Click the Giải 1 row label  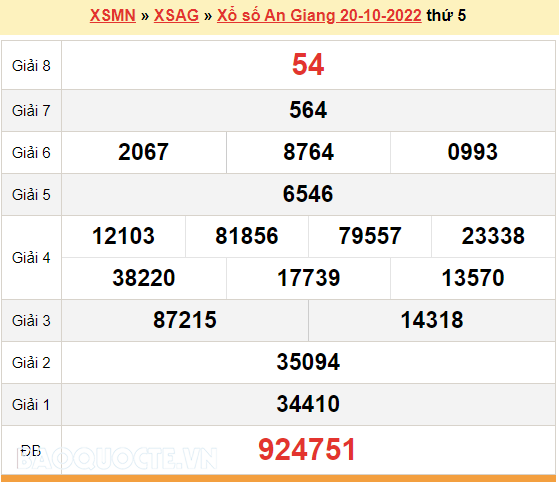click(x=31, y=405)
